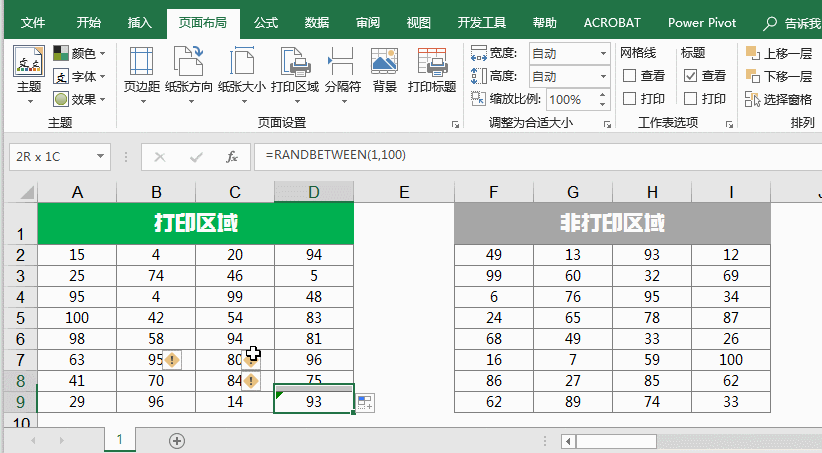Screen dimensions: 822x453
Task: Click the error warning icon in cell B7
Action: tap(172, 360)
